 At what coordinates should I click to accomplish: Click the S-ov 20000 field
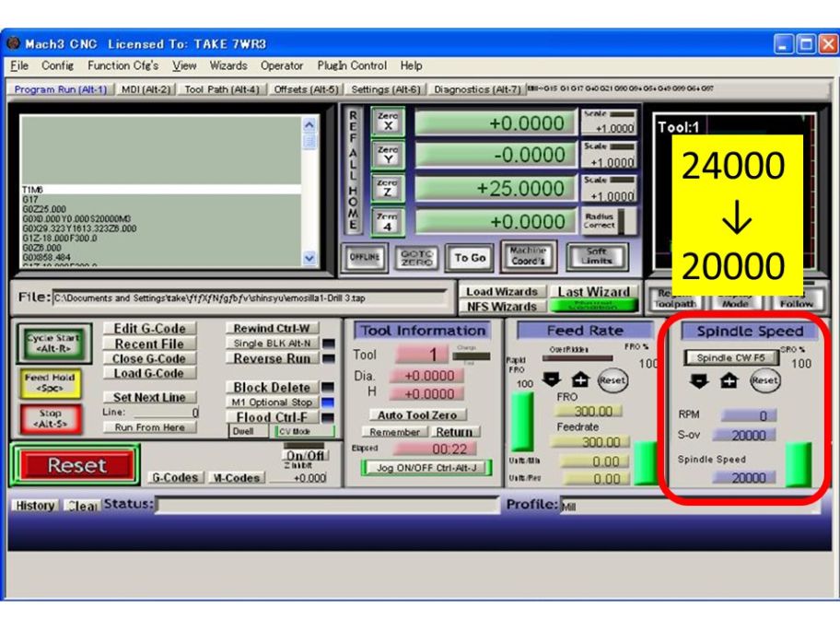[x=744, y=435]
